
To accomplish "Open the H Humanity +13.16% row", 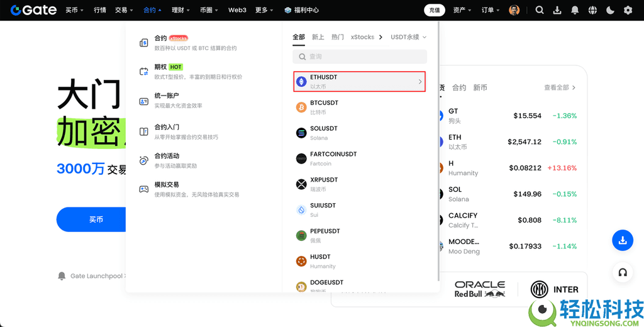I will click(508, 168).
